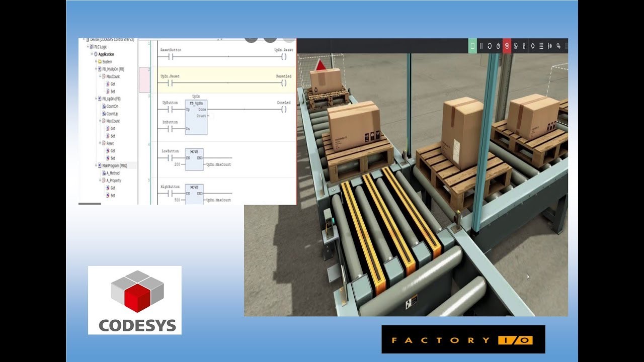Image resolution: width=644 pixels, height=362 pixels.
Task: Click the horizontal-lines list icon in Factory I/O toolbar
Action: 541,46
